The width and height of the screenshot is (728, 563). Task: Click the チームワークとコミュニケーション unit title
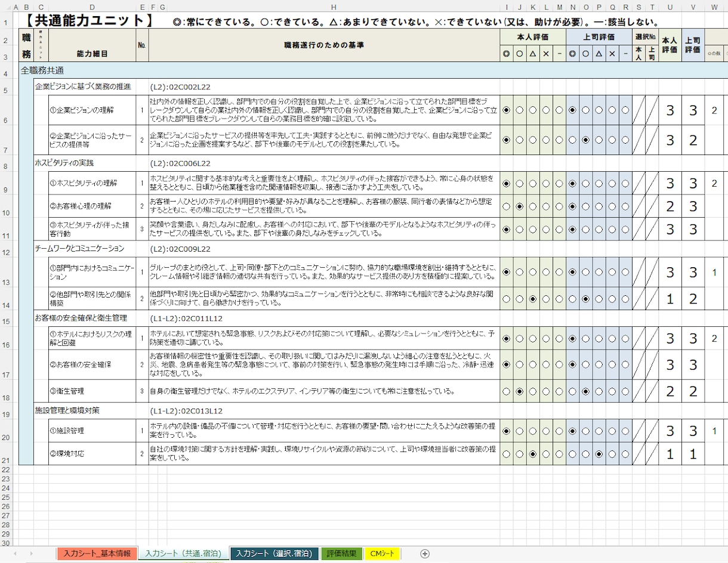[x=79, y=248]
